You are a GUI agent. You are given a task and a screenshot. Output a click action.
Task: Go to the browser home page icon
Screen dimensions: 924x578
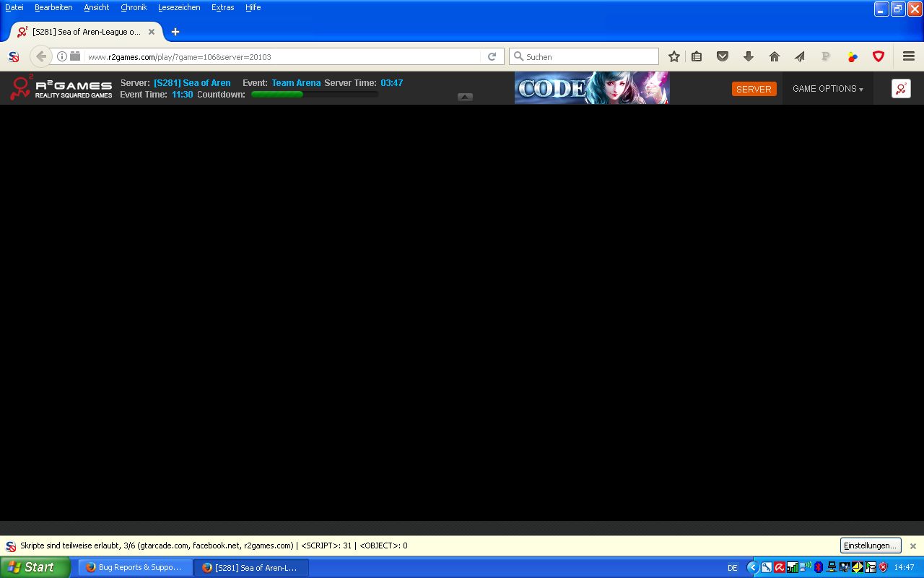[x=774, y=56]
